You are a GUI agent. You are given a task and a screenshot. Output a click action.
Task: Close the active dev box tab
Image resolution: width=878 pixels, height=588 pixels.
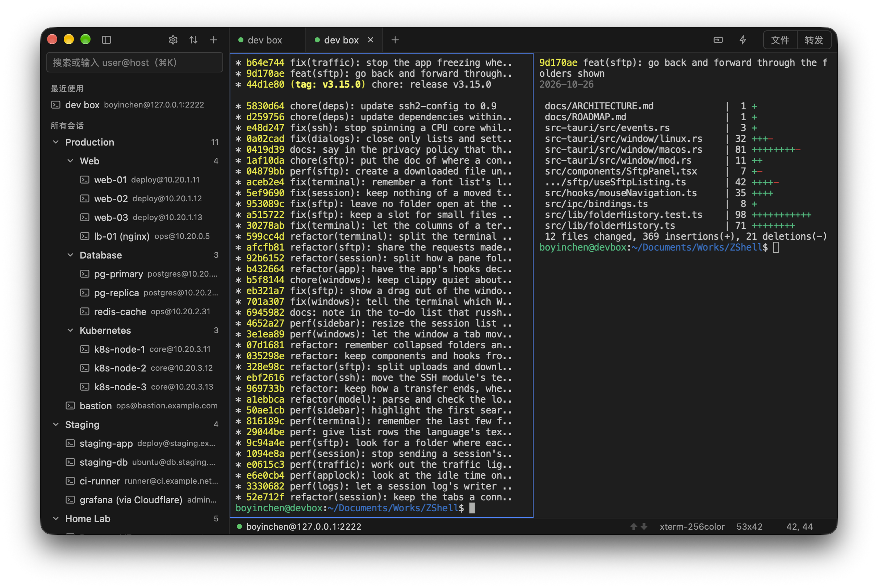click(371, 40)
